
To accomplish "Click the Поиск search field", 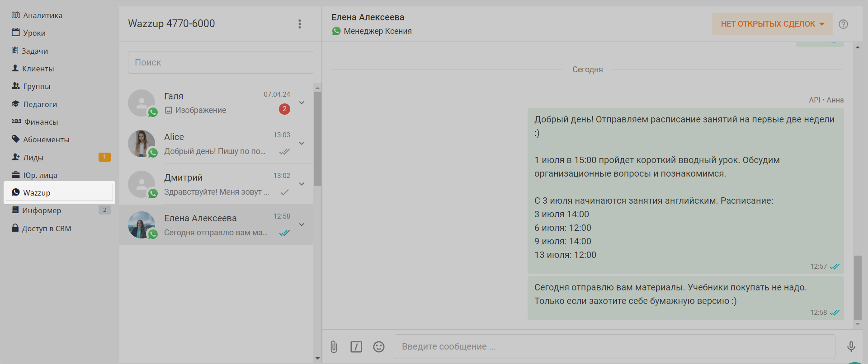I will (x=220, y=62).
